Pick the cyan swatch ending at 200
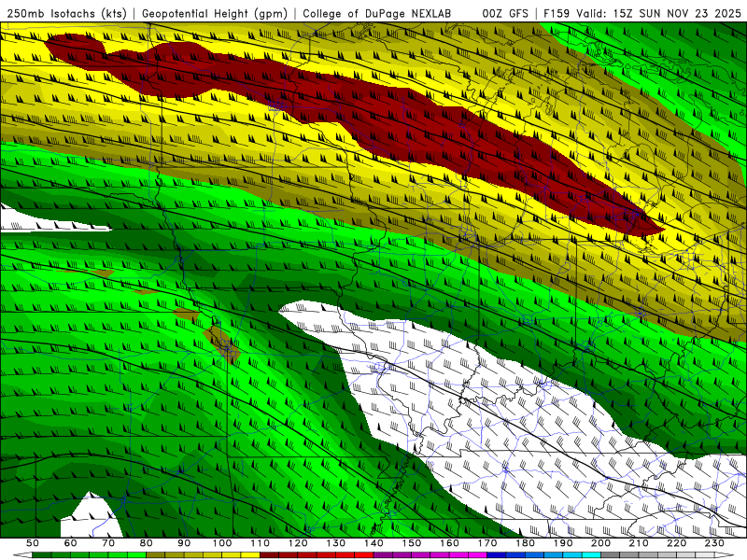The image size is (747, 560). point(591,554)
